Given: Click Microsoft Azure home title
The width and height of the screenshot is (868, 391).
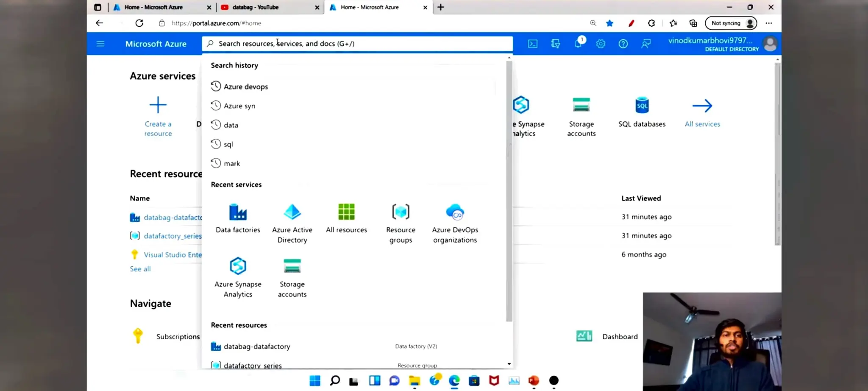Looking at the screenshot, I should coord(156,44).
